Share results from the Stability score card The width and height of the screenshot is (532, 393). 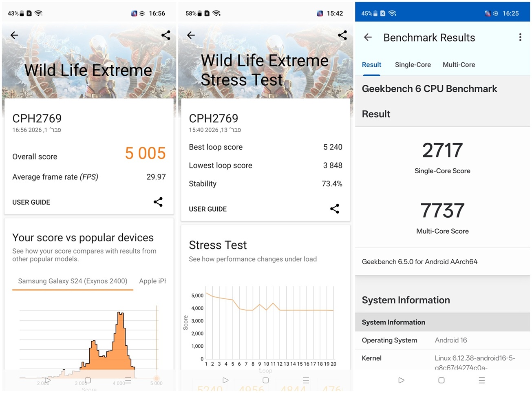(335, 209)
